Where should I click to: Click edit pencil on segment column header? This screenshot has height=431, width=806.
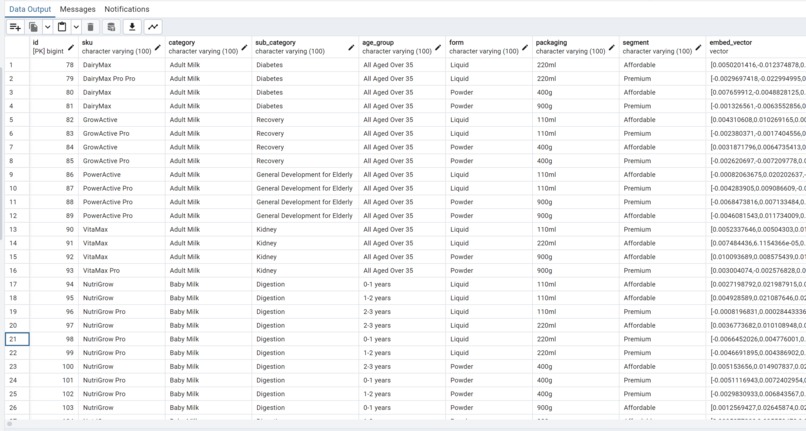699,47
